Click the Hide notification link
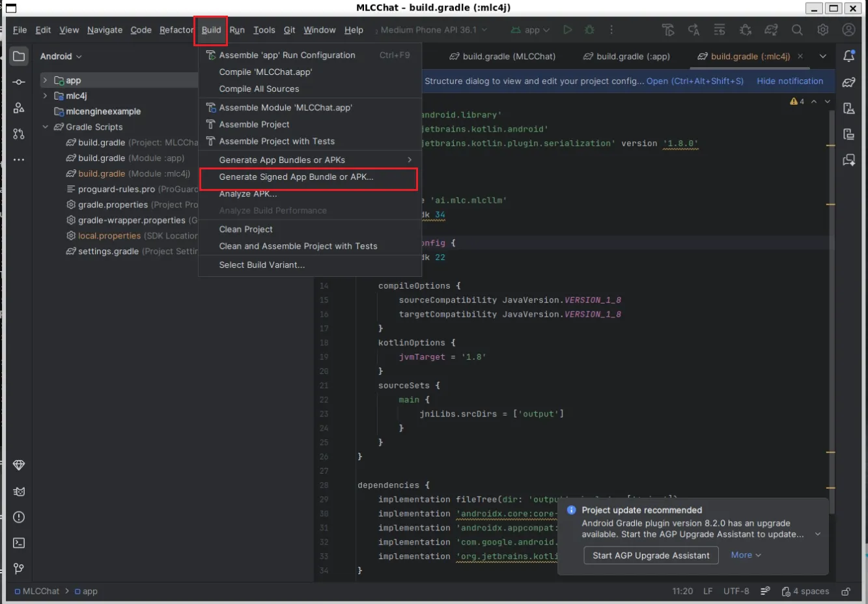This screenshot has width=868, height=604. click(x=790, y=81)
